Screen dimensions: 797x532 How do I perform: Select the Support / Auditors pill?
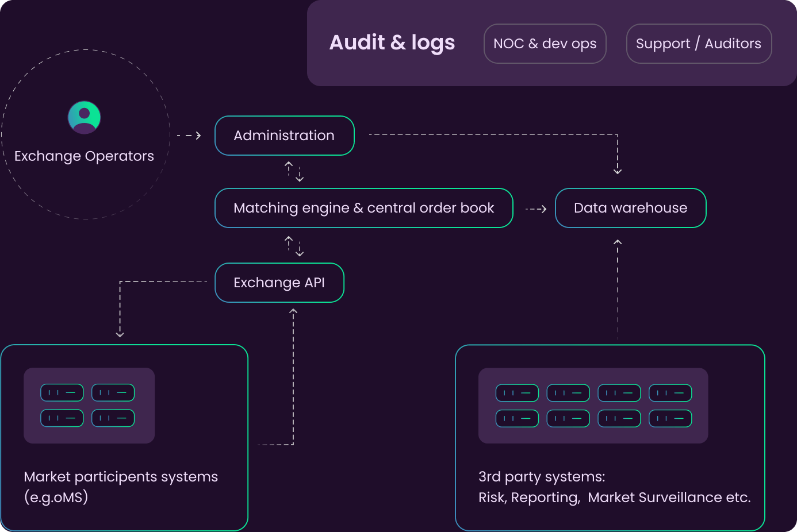pyautogui.click(x=698, y=44)
